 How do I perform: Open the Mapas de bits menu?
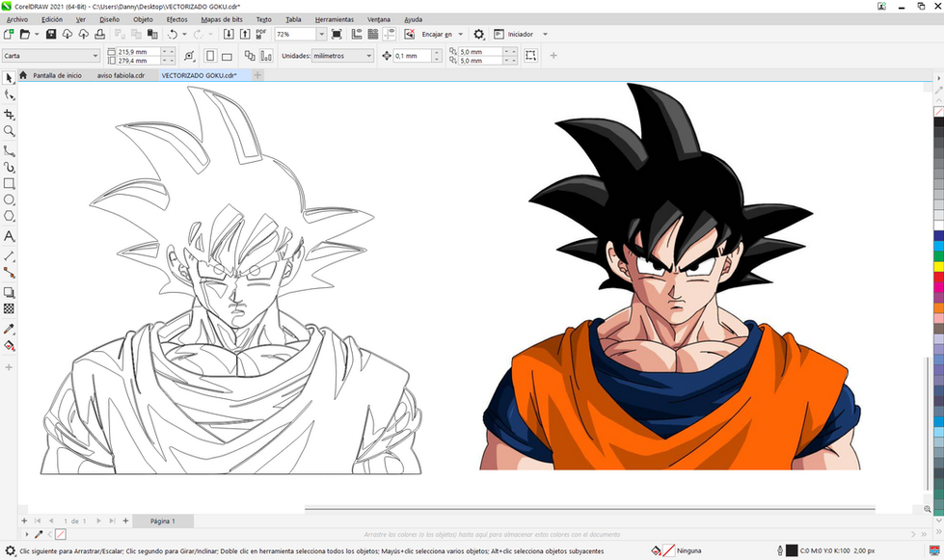pyautogui.click(x=221, y=19)
